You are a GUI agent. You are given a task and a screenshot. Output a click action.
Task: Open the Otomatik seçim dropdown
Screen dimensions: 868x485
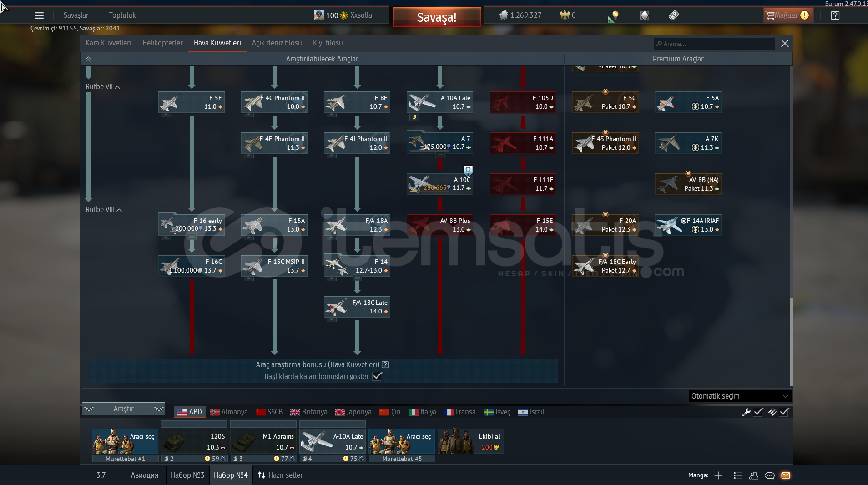[740, 396]
